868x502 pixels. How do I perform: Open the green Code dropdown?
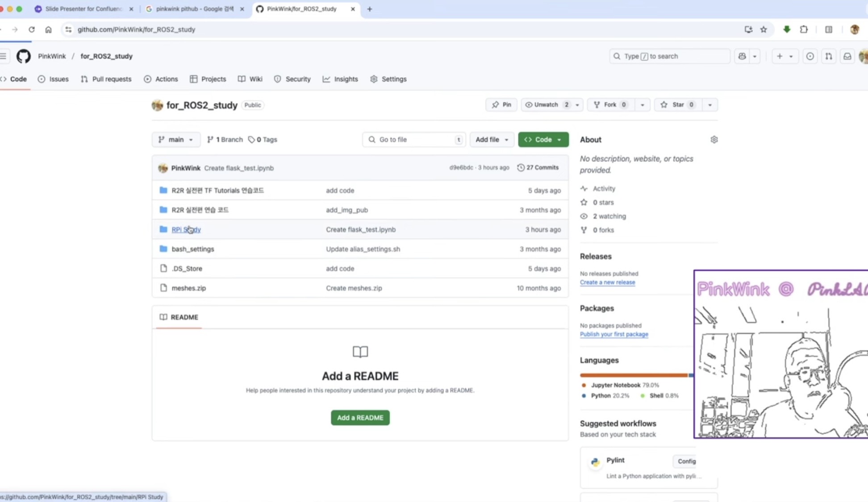pos(543,140)
